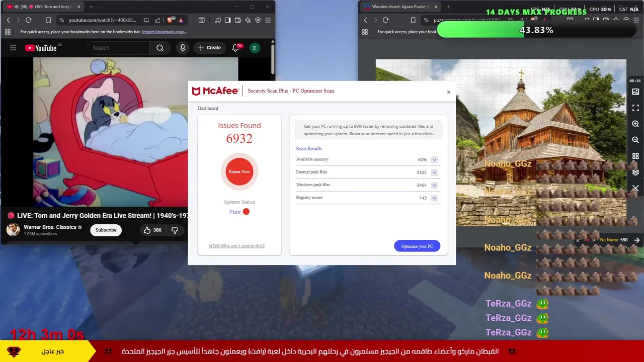The width and height of the screenshot is (644, 362).
Task: Click the YouTube address bar URL
Action: 102,20
